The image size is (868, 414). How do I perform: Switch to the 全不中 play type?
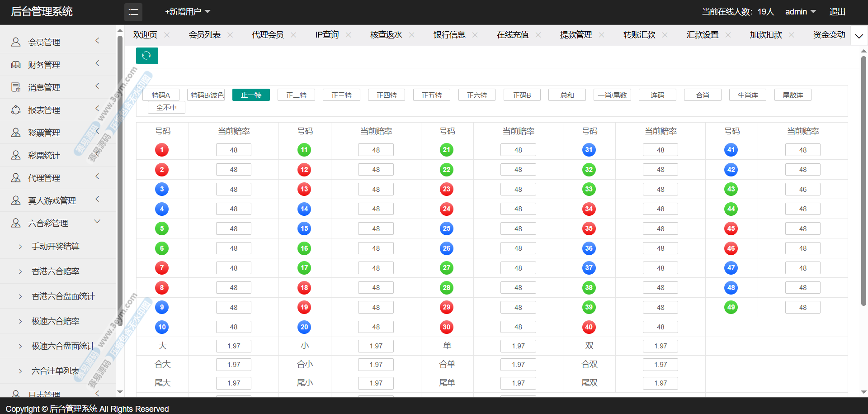coord(166,108)
